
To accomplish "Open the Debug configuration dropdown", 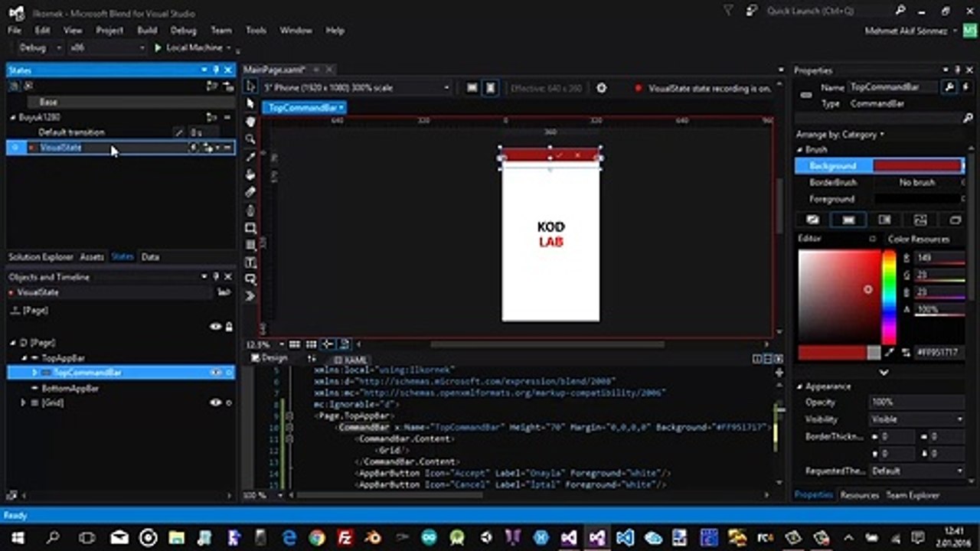I will point(40,47).
